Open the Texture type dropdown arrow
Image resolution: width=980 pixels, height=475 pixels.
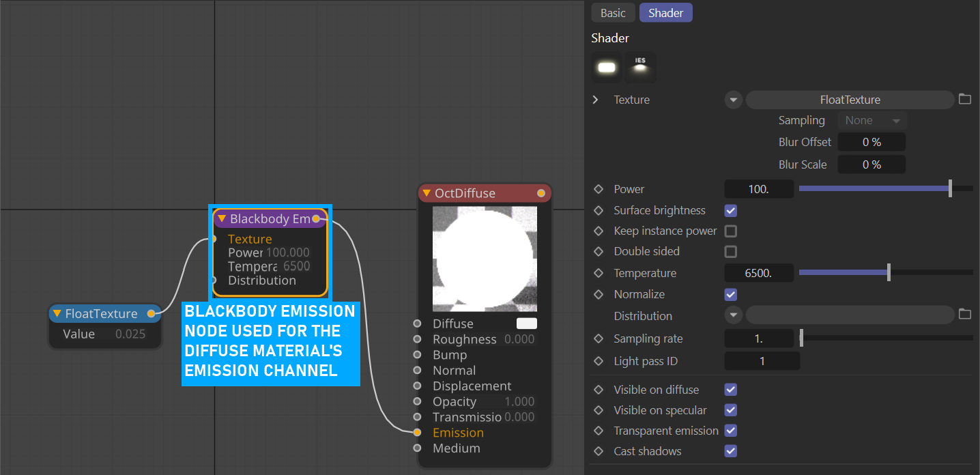pos(733,100)
